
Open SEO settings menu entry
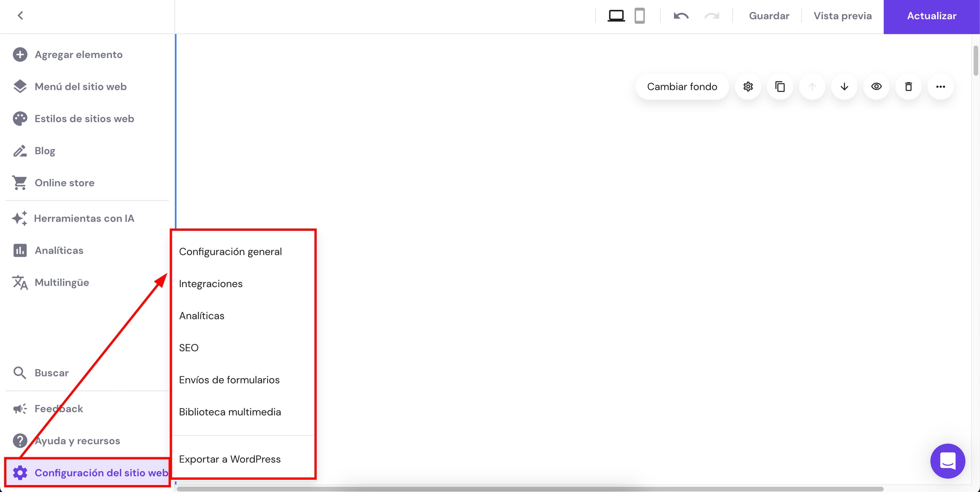189,347
